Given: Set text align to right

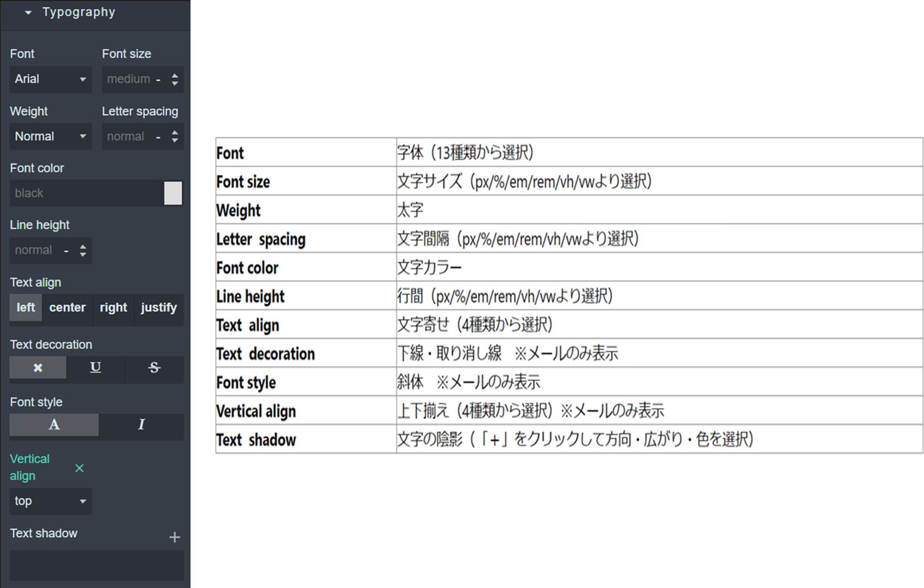Looking at the screenshot, I should click(x=113, y=308).
